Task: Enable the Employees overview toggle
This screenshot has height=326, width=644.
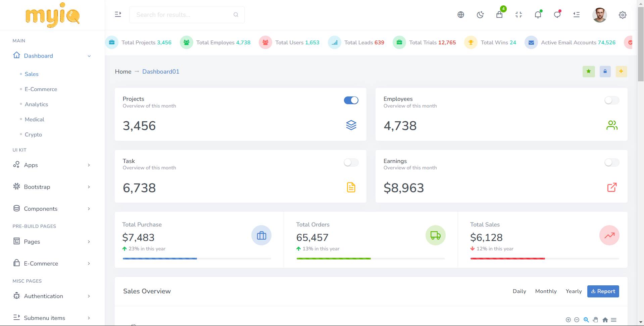Action: click(612, 100)
